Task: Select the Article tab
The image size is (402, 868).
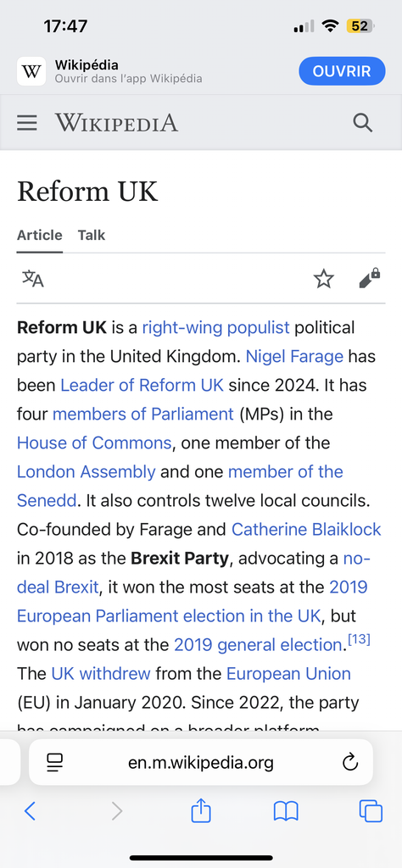Action: [x=39, y=236]
